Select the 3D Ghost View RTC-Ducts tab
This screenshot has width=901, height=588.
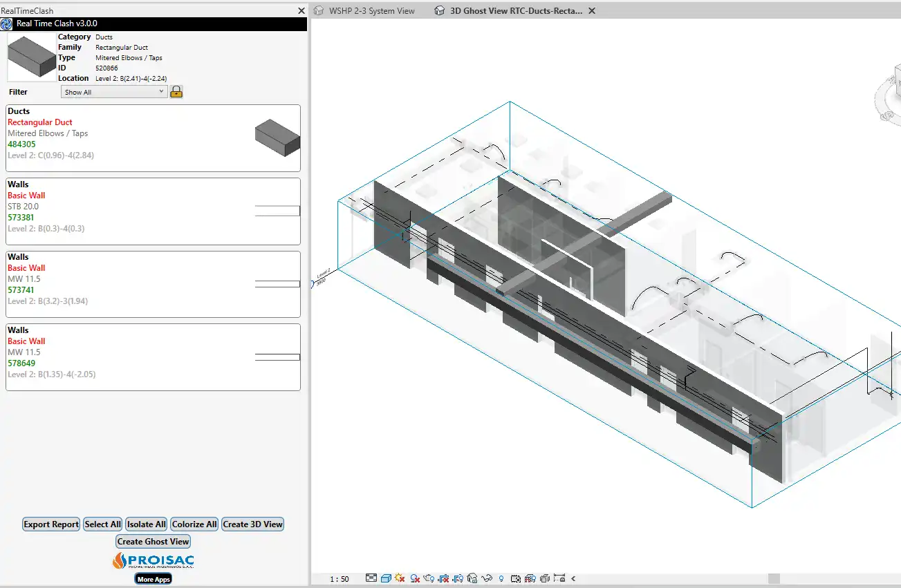[x=516, y=11]
